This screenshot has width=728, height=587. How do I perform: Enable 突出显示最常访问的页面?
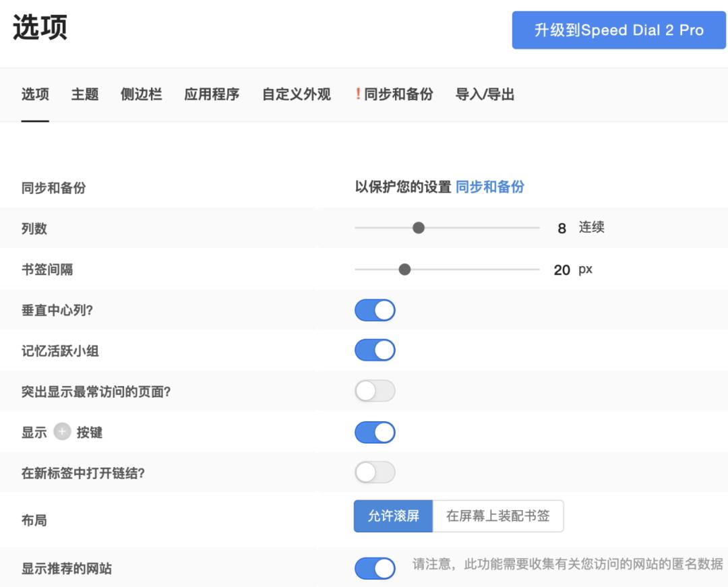tap(375, 390)
